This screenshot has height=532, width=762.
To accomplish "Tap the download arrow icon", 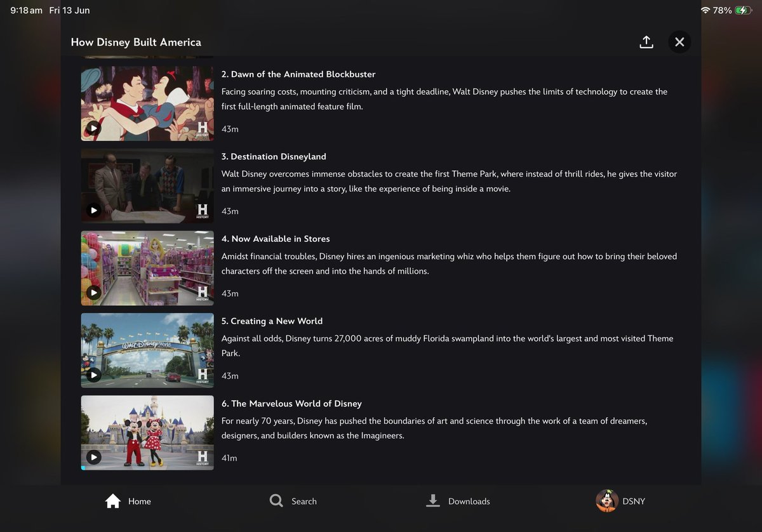I will [433, 501].
